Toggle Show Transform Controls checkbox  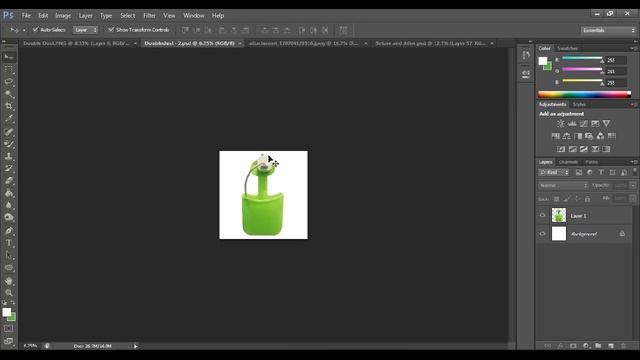pyautogui.click(x=111, y=29)
